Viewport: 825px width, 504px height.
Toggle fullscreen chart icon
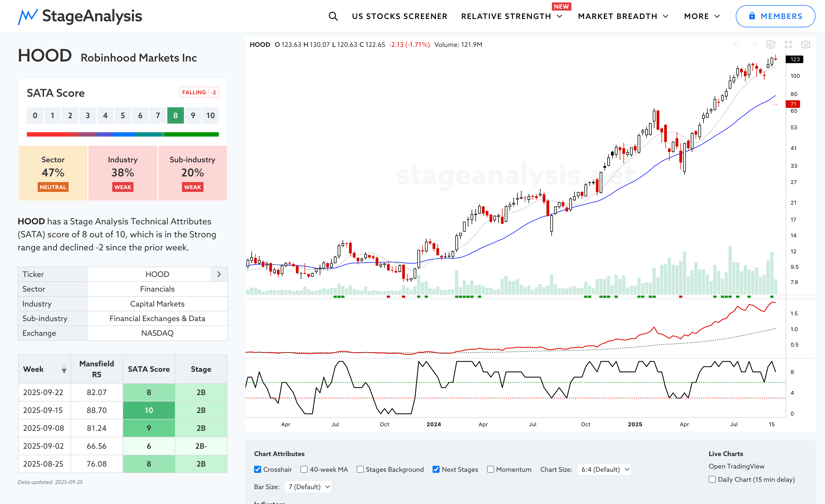pyautogui.click(x=788, y=44)
